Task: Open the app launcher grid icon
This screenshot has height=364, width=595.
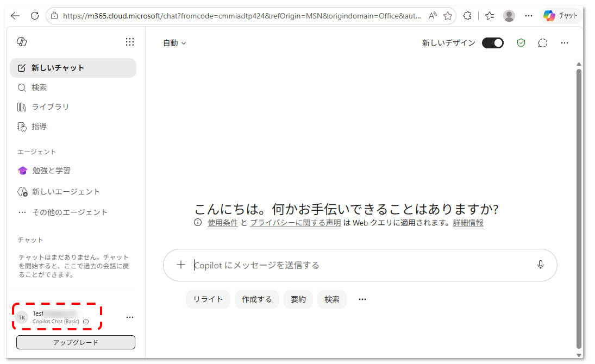Action: point(130,42)
